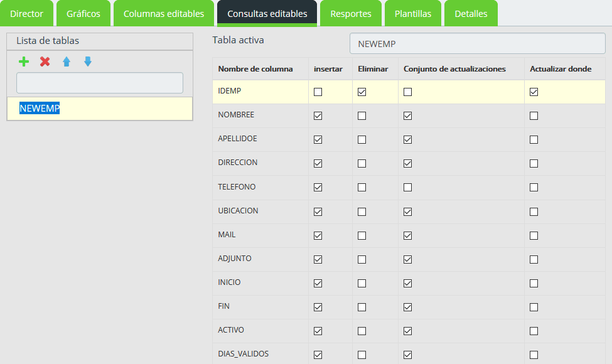Check Conjunto de actualizaciones for IDEMP

pyautogui.click(x=407, y=92)
